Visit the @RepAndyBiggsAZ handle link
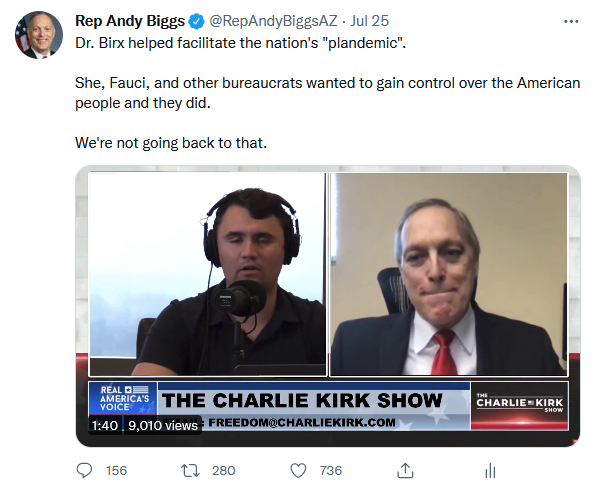Screen dimensions: 594x489 (x=273, y=21)
